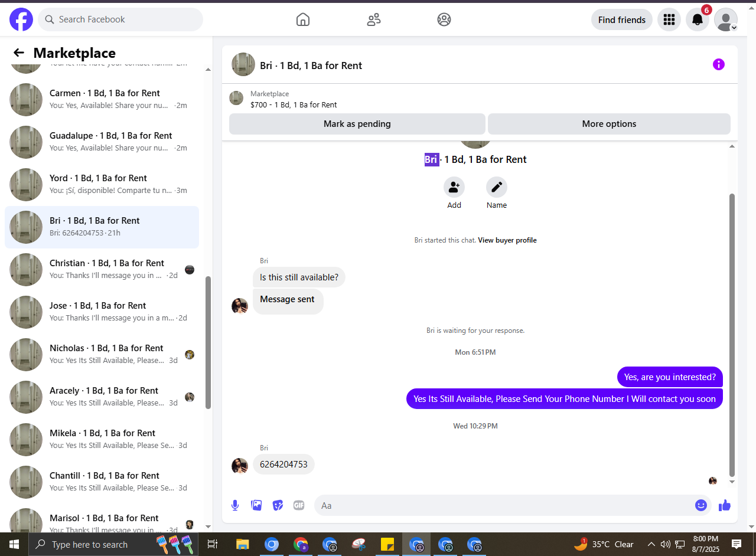This screenshot has width=756, height=556.
Task: Open Mikela's conversation
Action: tap(102, 440)
